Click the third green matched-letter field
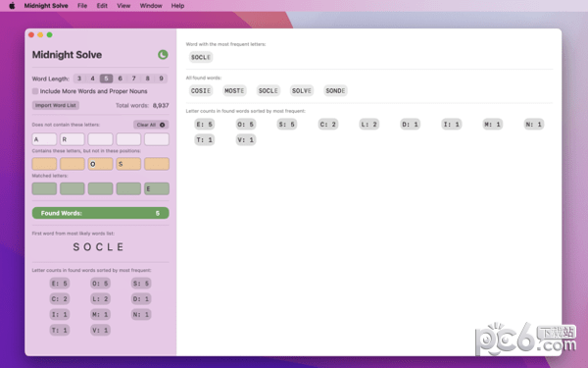The width and height of the screenshot is (588, 368). tap(101, 188)
